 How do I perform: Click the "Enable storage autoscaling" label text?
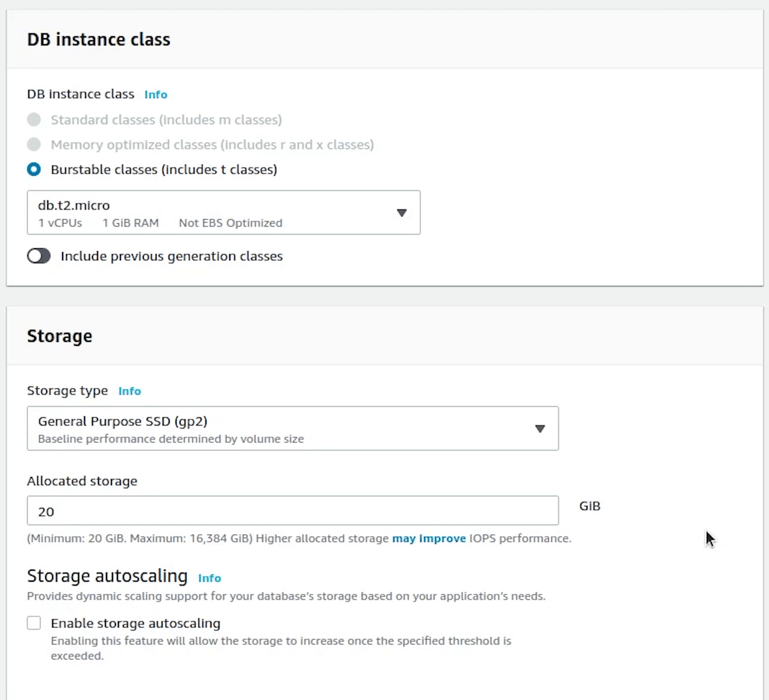pos(135,623)
